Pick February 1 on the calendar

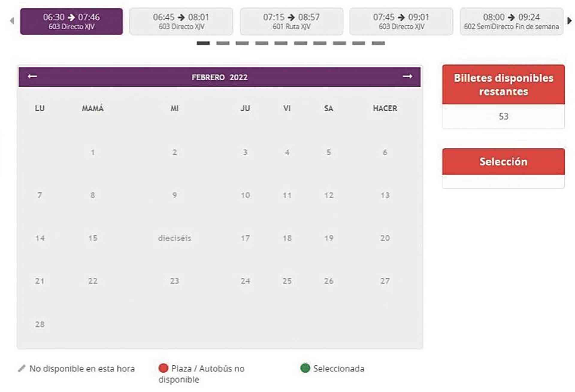pyautogui.click(x=93, y=152)
